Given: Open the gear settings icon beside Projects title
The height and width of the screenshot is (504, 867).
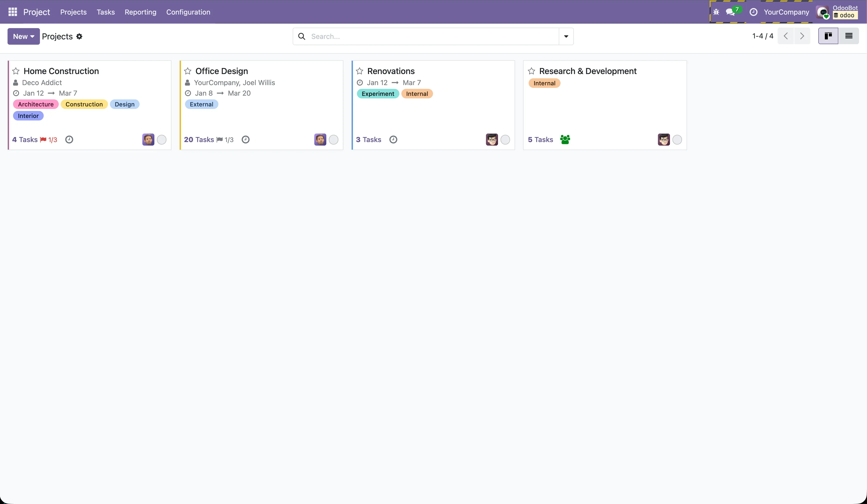Looking at the screenshot, I should coord(79,36).
